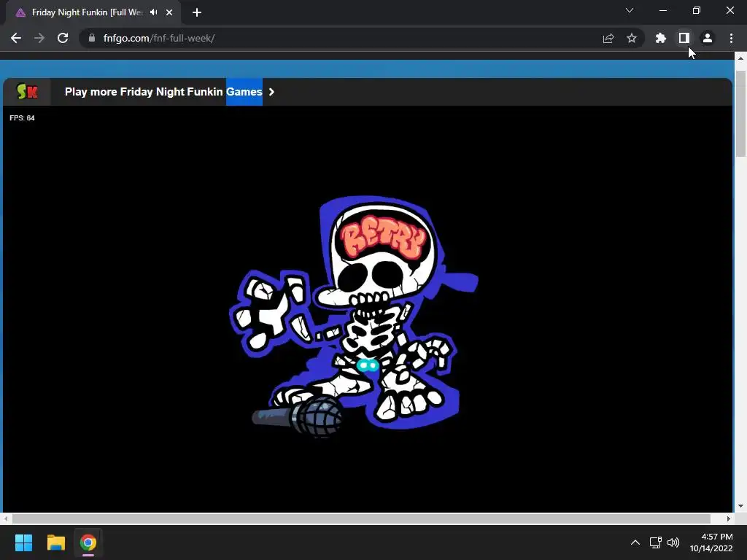Screen dimensions: 747x560
Task: Close the Chrome window
Action: [729, 10]
